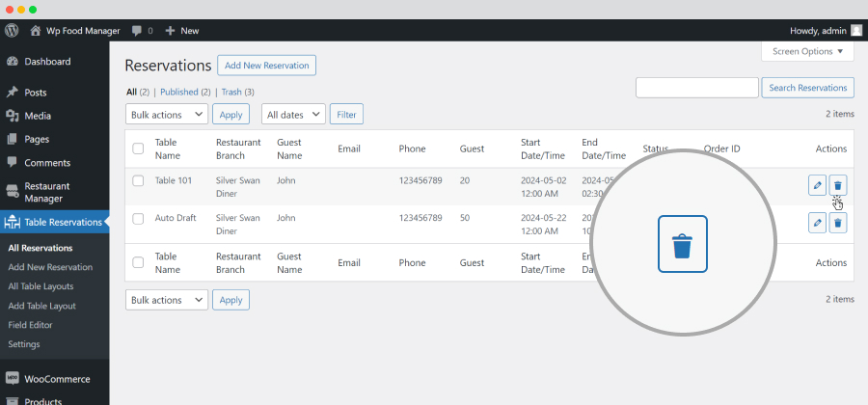
Task: Select all reservations via header checkbox
Action: [x=138, y=148]
